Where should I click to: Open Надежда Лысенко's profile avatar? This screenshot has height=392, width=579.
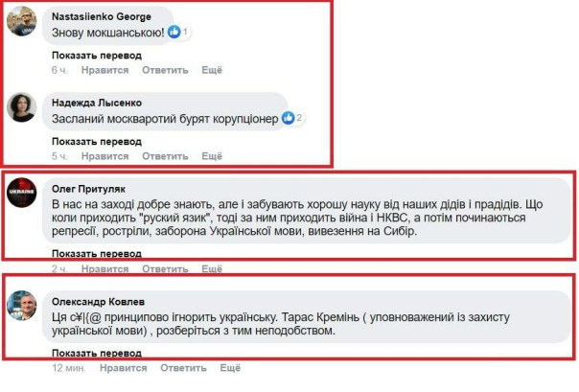(x=22, y=107)
